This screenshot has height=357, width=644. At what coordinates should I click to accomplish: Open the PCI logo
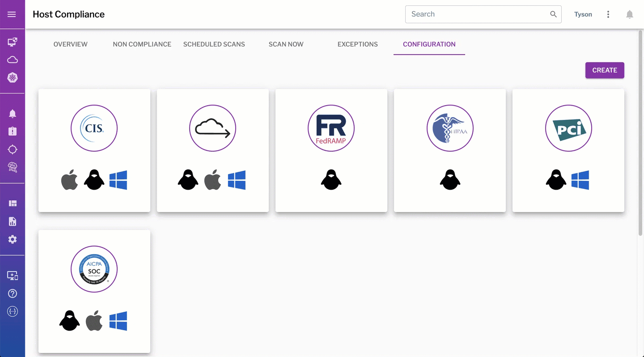568,128
